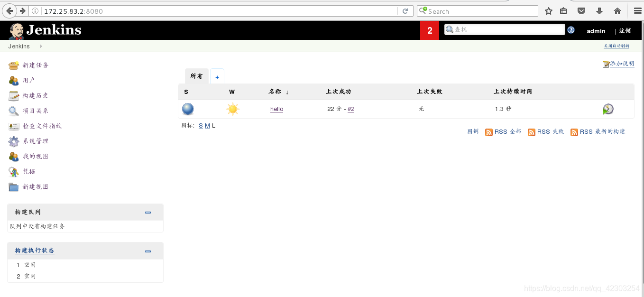644x297 pixels.
Task: Click the 检查文件指纹 fingerprint icon
Action: click(x=14, y=126)
